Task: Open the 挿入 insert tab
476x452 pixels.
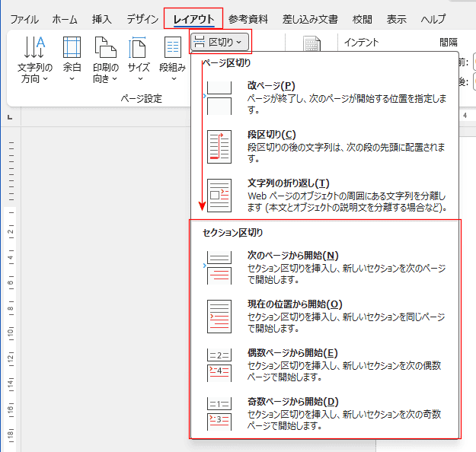Action: coord(102,20)
